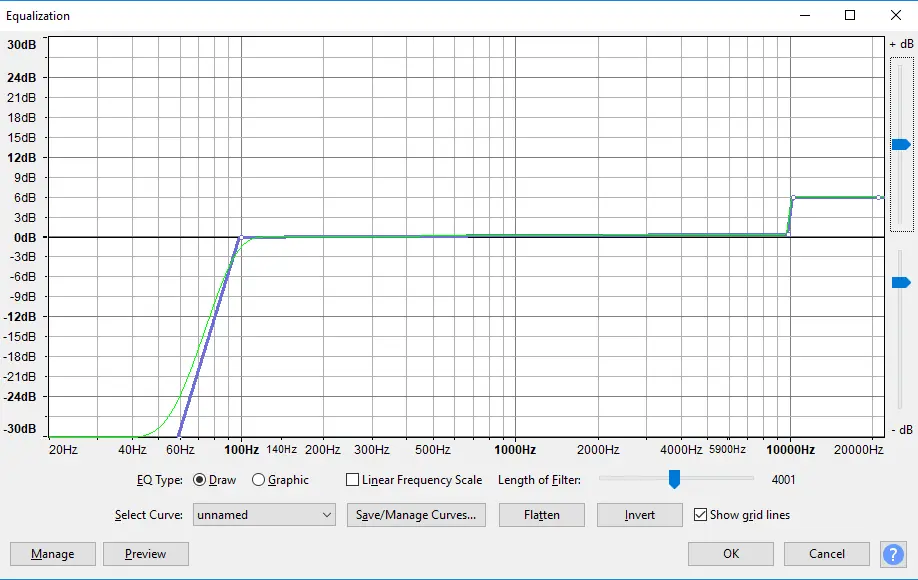This screenshot has width=918, height=580.
Task: Click the 60Hz frequency label
Action: (x=180, y=449)
